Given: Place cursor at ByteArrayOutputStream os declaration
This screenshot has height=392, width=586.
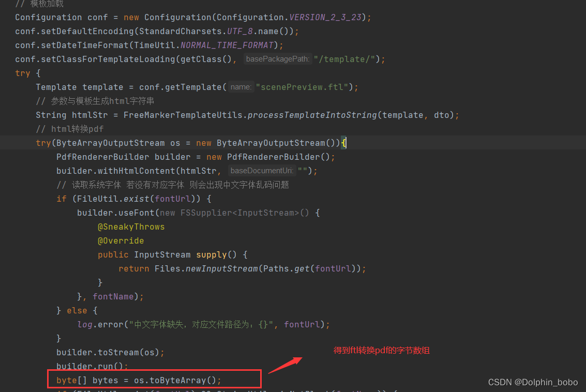Looking at the screenshot, I should (x=118, y=143).
